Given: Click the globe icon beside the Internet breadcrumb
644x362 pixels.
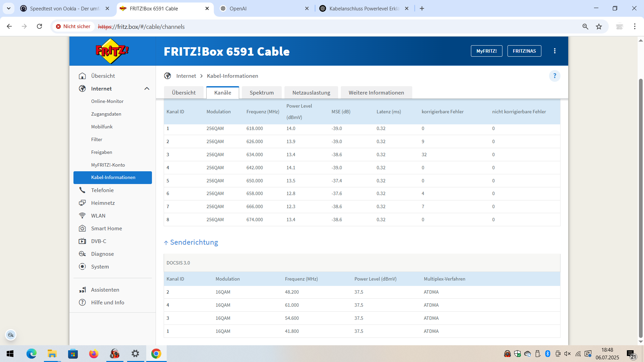Looking at the screenshot, I should pyautogui.click(x=167, y=76).
